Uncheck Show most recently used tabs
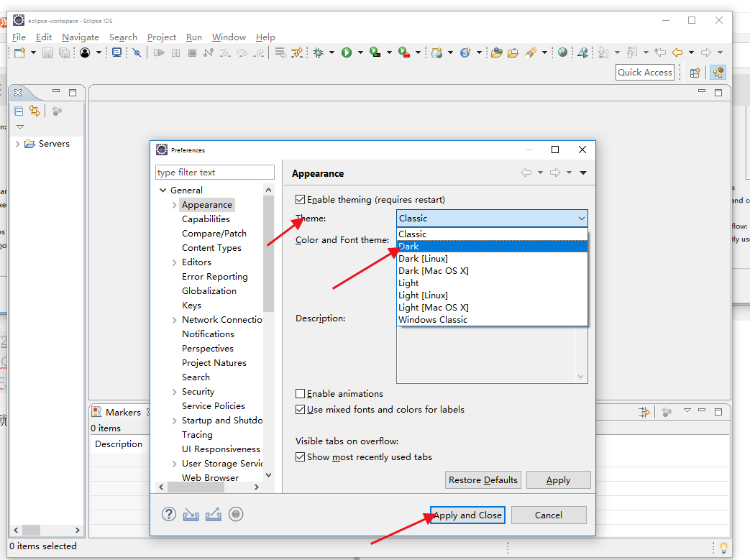The width and height of the screenshot is (750, 560). (301, 456)
